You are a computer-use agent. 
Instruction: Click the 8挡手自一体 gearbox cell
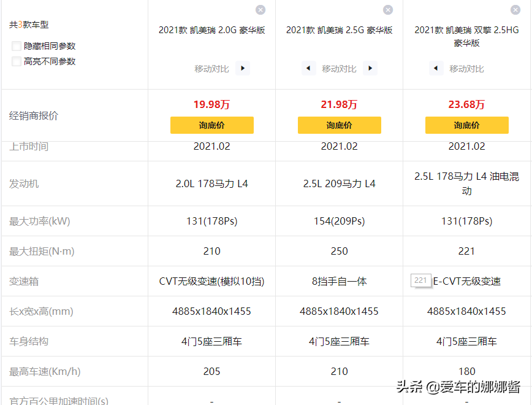pos(340,281)
